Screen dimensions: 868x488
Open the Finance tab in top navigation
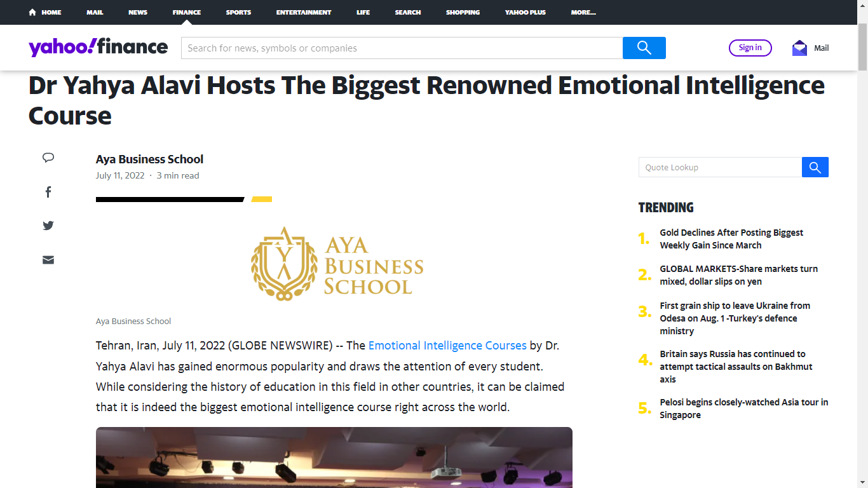point(186,12)
